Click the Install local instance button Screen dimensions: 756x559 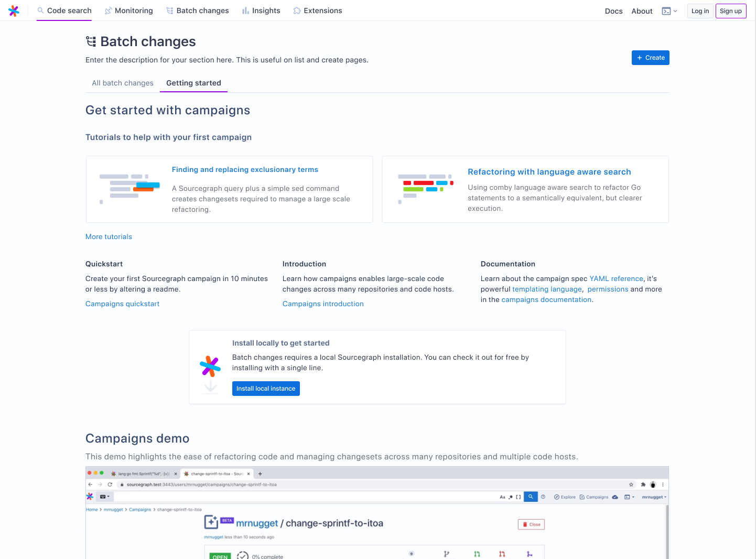266,389
